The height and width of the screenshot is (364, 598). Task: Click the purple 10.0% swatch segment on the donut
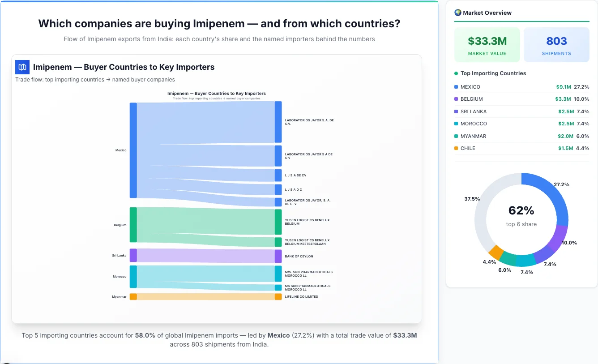(560, 238)
